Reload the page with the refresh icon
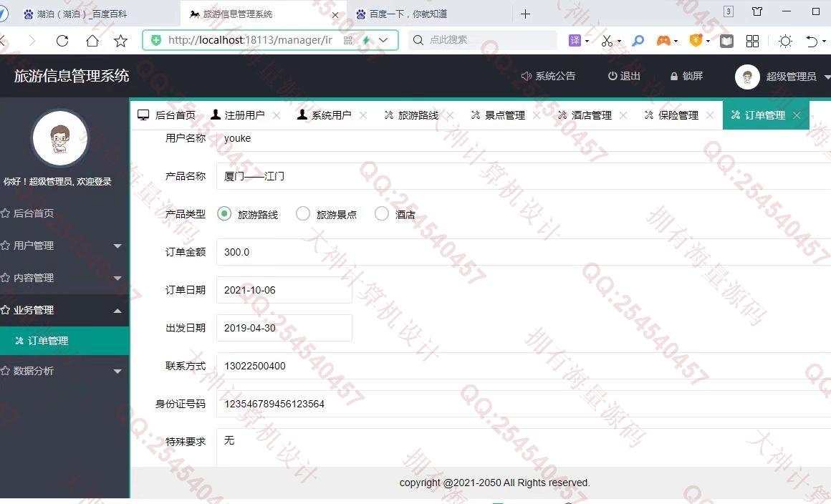Viewport: 831px width, 504px height. click(x=62, y=41)
